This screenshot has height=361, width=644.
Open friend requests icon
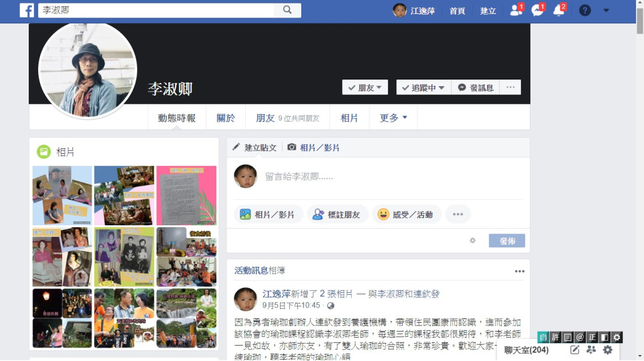pyautogui.click(x=516, y=11)
